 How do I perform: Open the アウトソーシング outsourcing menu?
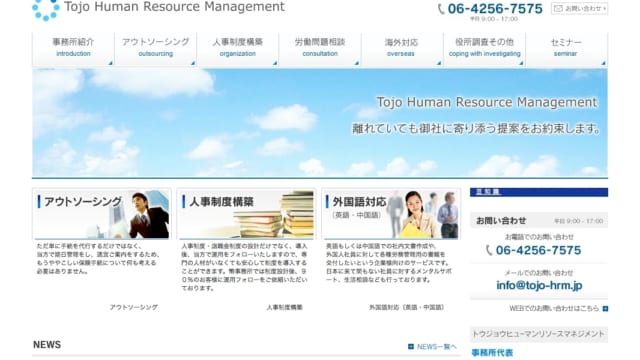(156, 50)
